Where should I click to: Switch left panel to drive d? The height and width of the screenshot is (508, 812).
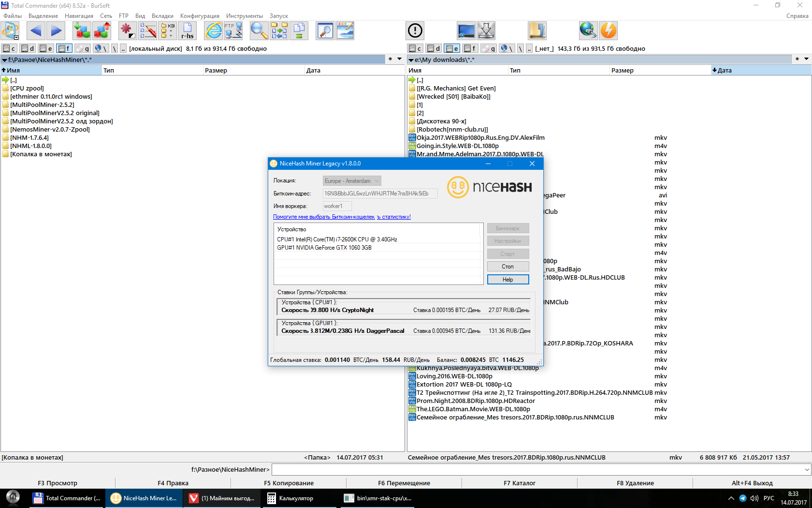coord(28,48)
